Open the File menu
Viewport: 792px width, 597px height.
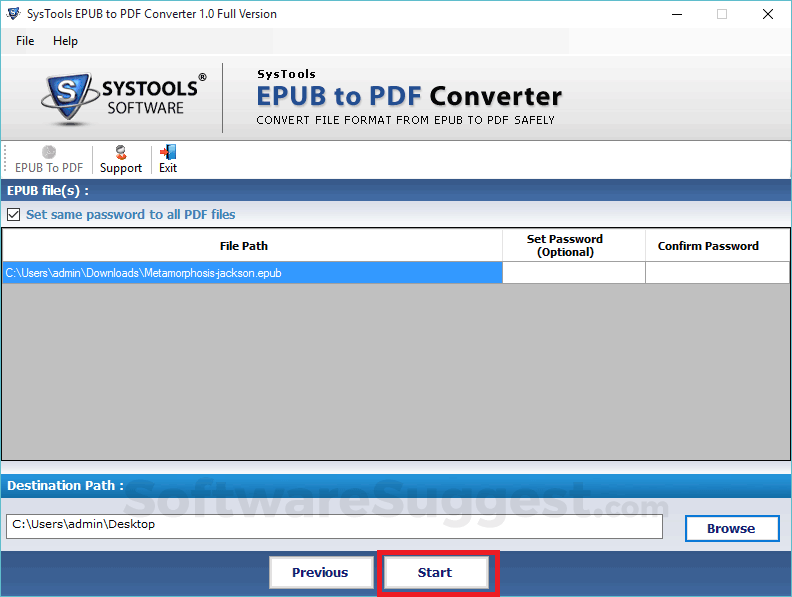pos(25,41)
